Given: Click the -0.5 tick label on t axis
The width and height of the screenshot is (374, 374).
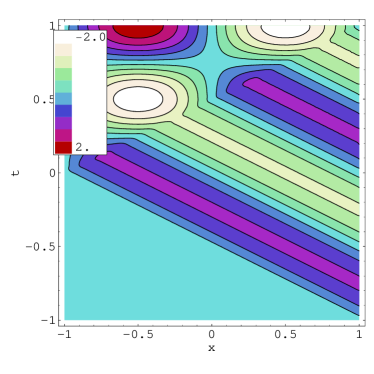Looking at the screenshot, I should [40, 246].
